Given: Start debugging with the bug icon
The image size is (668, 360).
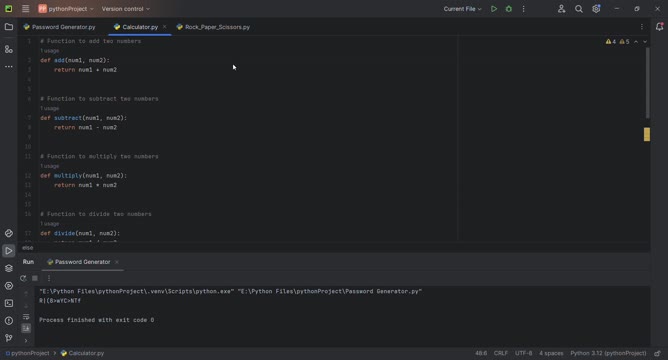Looking at the screenshot, I should coord(509,9).
